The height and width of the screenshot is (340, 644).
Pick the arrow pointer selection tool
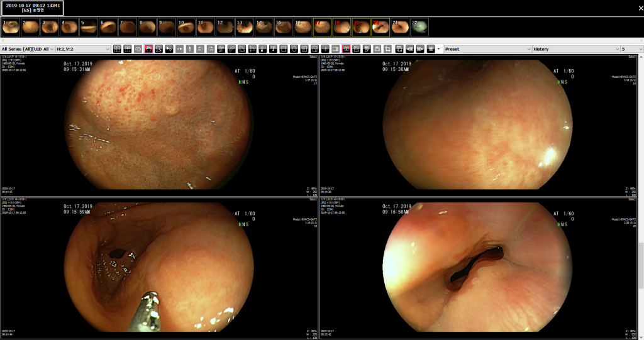pyautogui.click(x=169, y=49)
